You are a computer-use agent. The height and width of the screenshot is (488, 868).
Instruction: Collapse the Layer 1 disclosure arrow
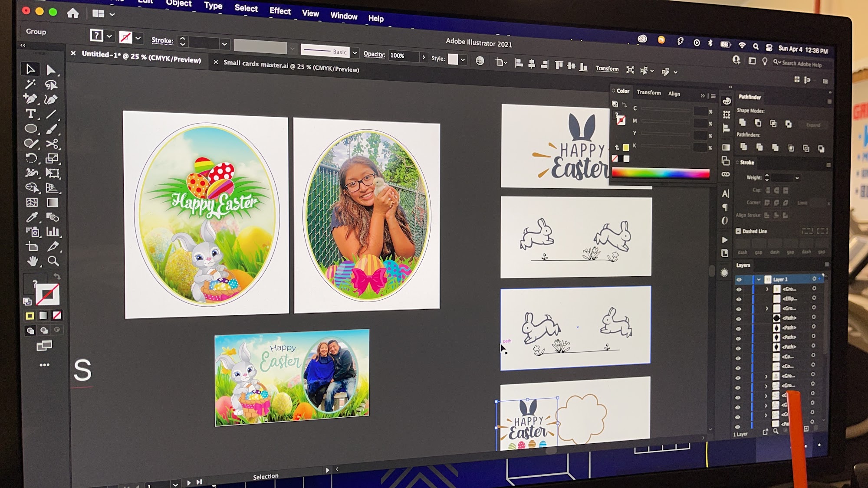[759, 279]
